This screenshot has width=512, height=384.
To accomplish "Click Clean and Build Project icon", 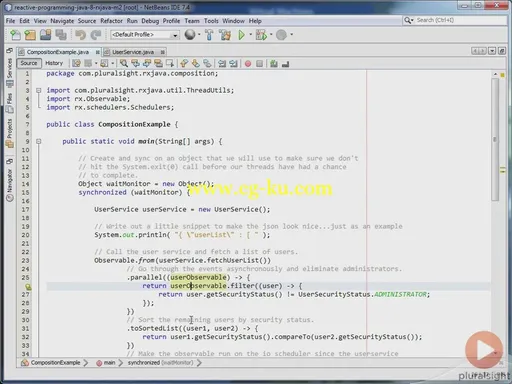I will click(225, 34).
